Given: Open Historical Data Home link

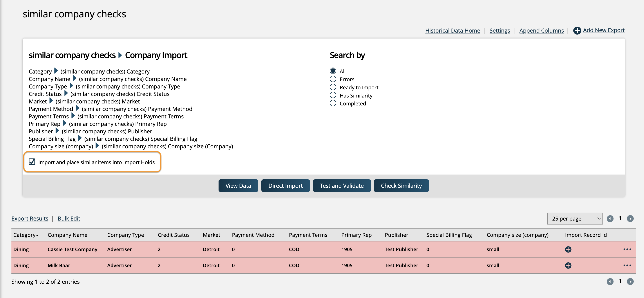Looking at the screenshot, I should coord(452,31).
